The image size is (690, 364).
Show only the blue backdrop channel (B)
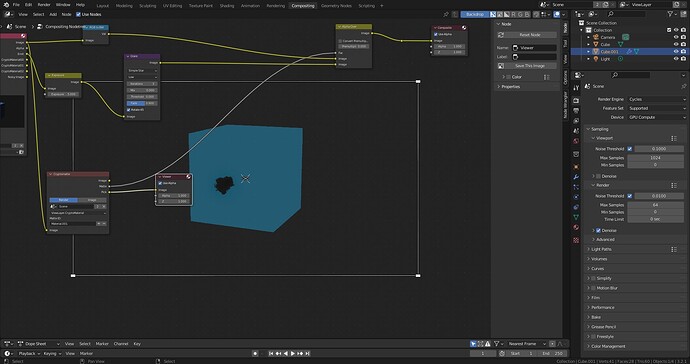[x=527, y=15]
